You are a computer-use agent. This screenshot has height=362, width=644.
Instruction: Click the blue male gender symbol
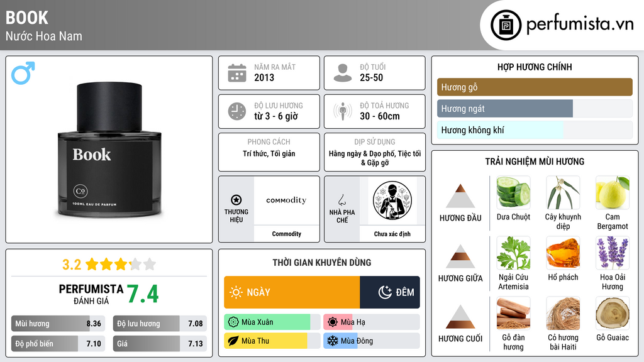click(23, 73)
